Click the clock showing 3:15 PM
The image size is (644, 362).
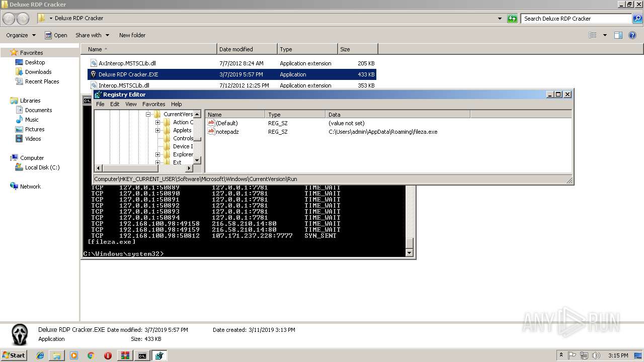(x=618, y=355)
